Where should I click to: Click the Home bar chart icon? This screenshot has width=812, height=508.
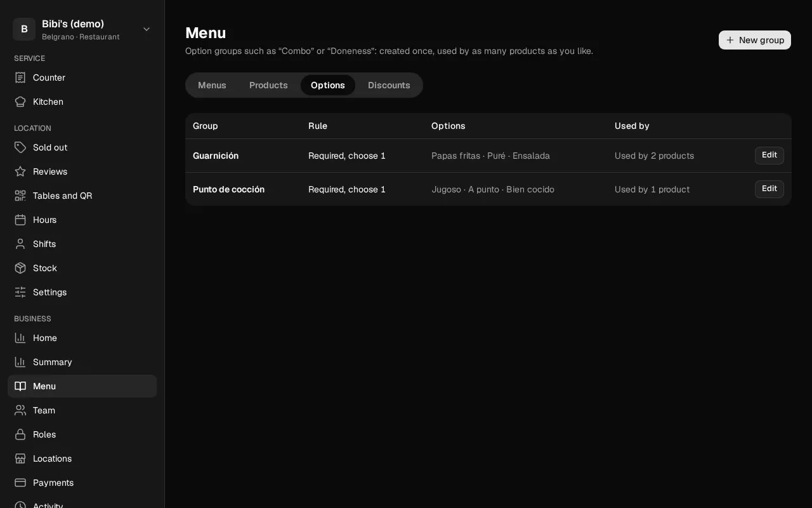coord(20,338)
